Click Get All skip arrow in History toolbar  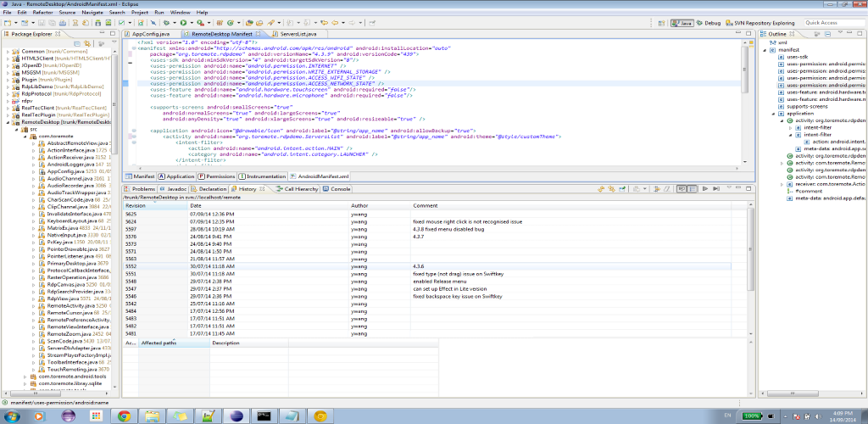(x=716, y=189)
